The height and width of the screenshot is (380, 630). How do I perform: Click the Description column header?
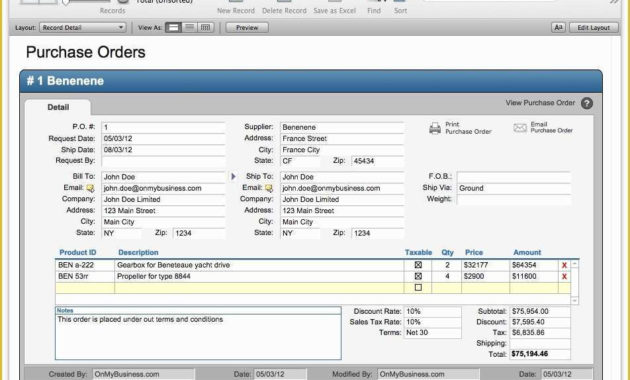pyautogui.click(x=138, y=252)
